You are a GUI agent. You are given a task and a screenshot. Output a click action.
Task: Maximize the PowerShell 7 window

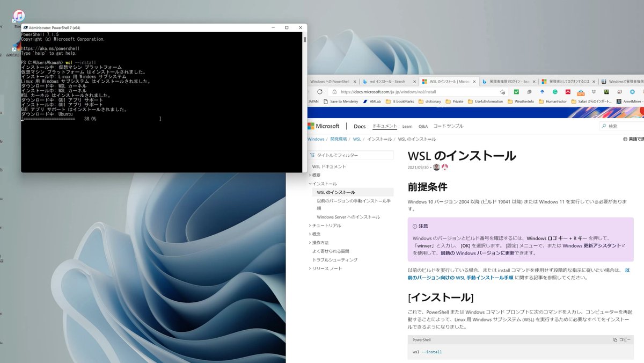[x=287, y=27]
